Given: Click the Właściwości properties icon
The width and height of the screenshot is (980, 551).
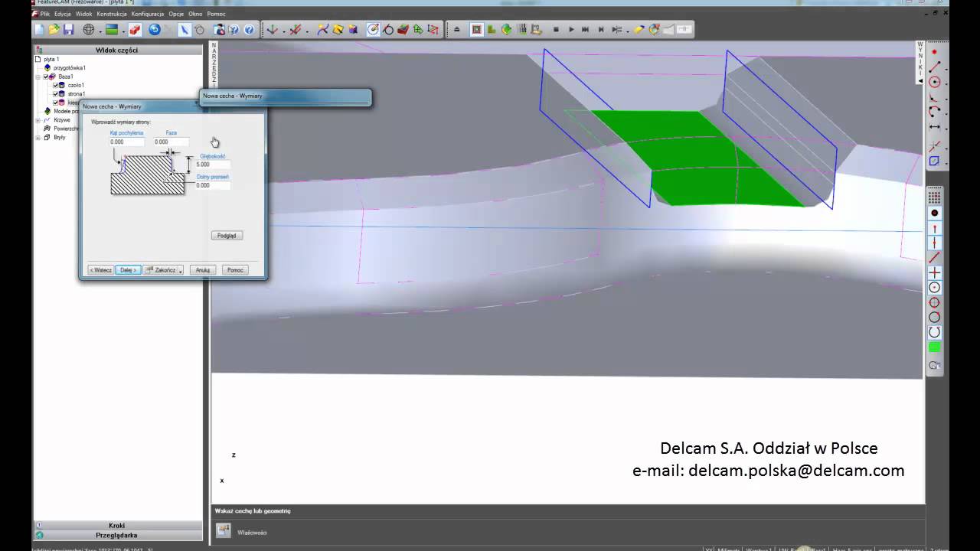Looking at the screenshot, I should 223,530.
